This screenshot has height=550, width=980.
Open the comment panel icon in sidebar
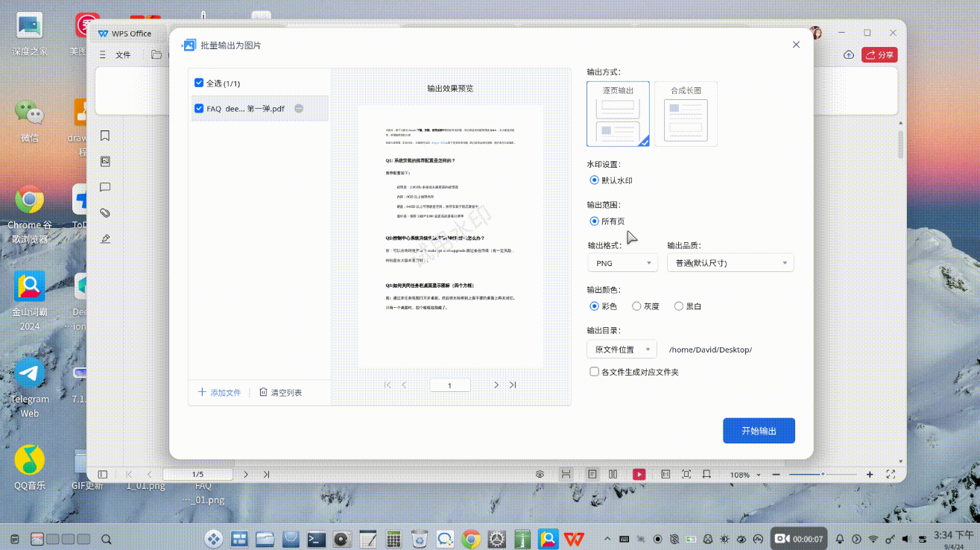[105, 187]
